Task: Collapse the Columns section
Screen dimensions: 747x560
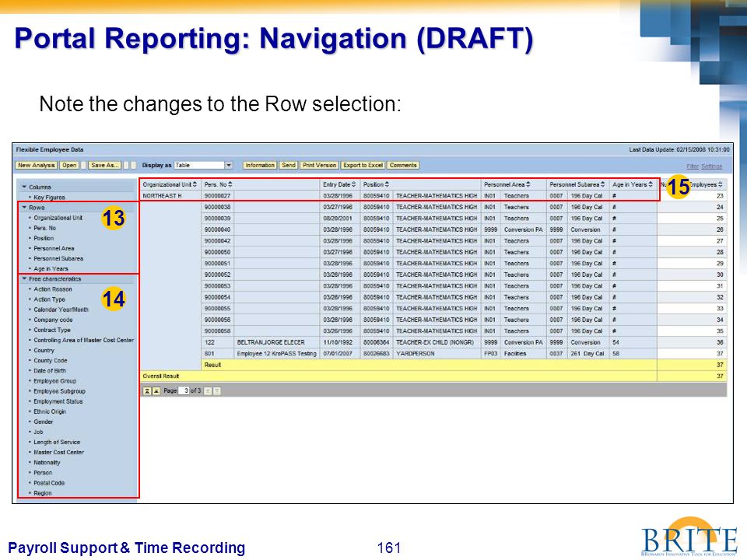Action: point(24,187)
